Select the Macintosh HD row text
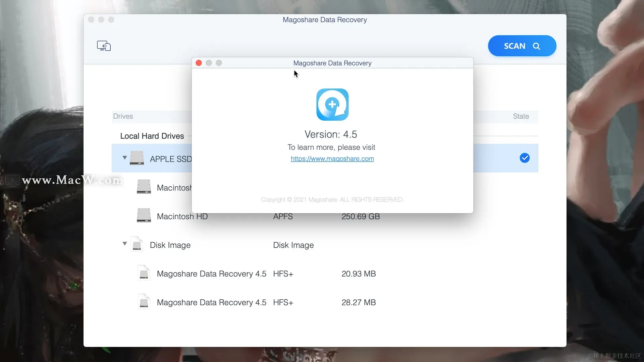 click(x=182, y=217)
